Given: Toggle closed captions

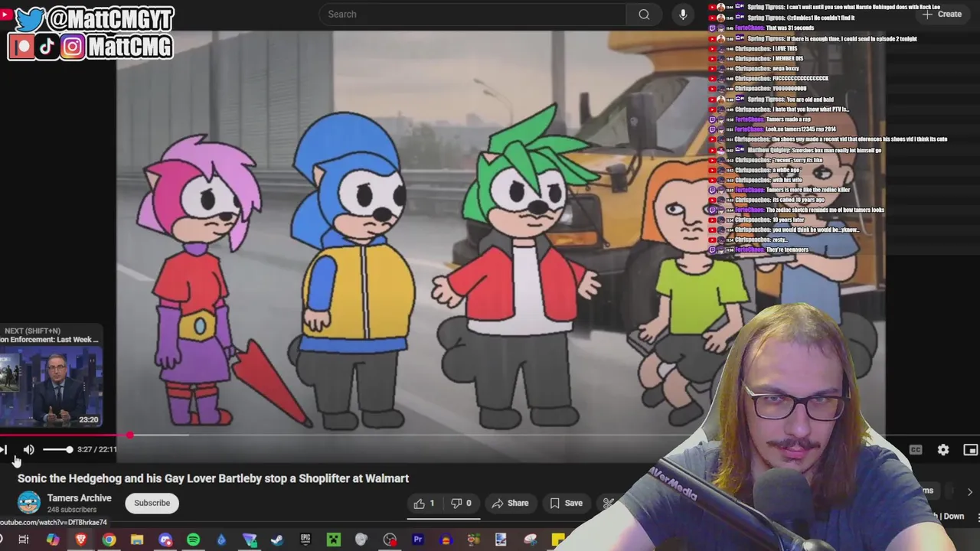Looking at the screenshot, I should pyautogui.click(x=916, y=450).
